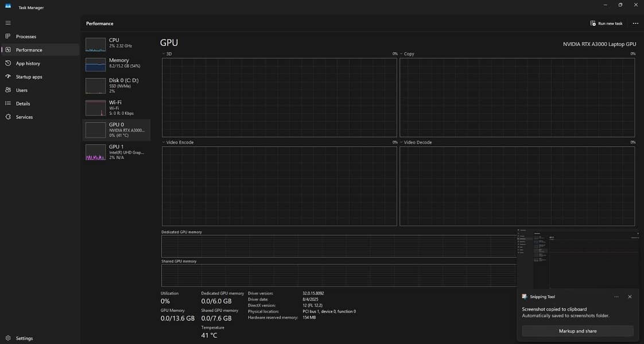644x344 pixels.
Task: Click the 41 °C temperature value
Action: click(209, 335)
